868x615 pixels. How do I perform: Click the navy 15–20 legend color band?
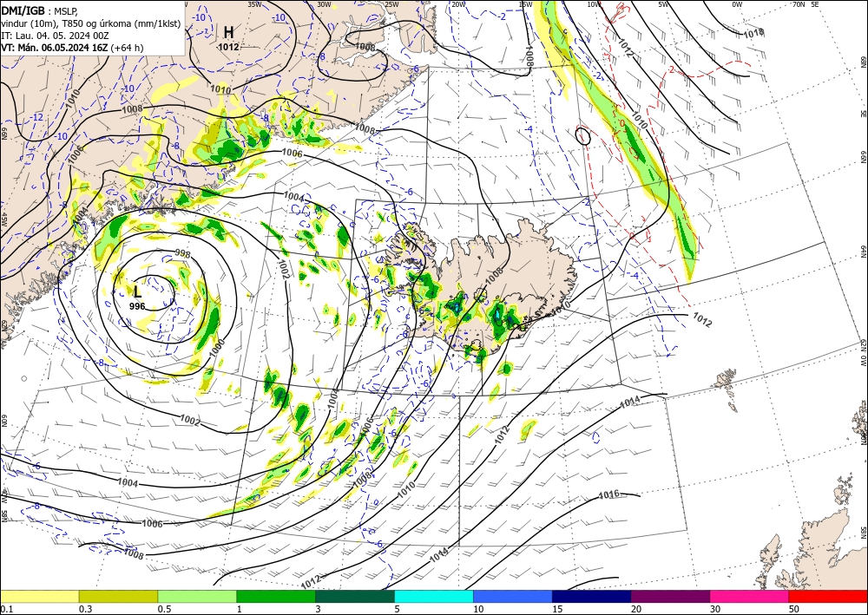tap(592, 597)
